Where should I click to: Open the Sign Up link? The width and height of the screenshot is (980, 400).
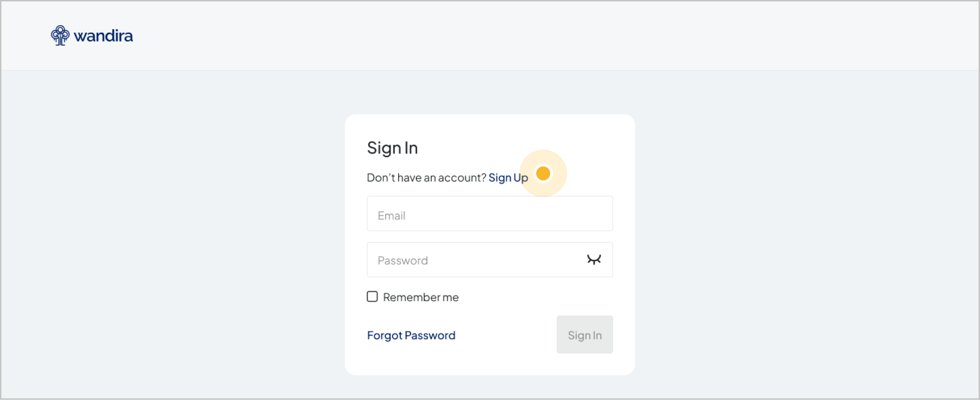pos(508,178)
